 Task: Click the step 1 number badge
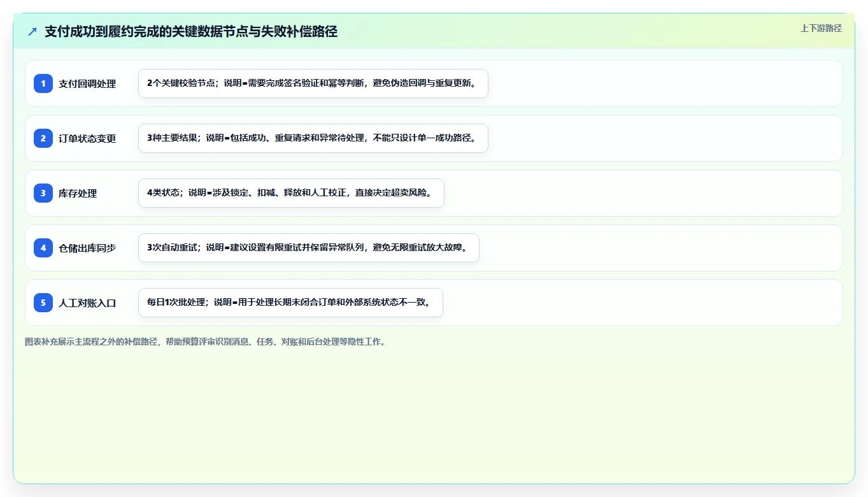click(43, 83)
